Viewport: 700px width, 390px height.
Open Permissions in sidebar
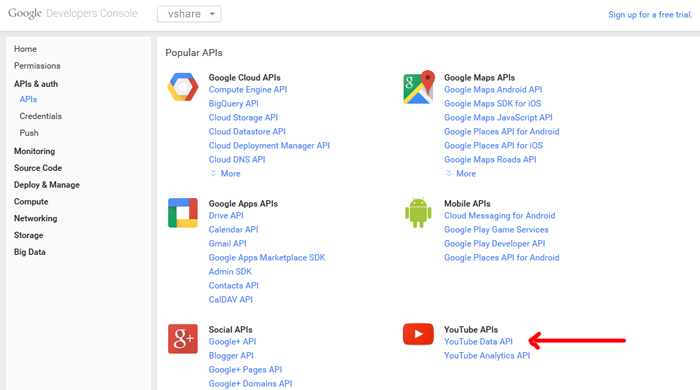37,66
